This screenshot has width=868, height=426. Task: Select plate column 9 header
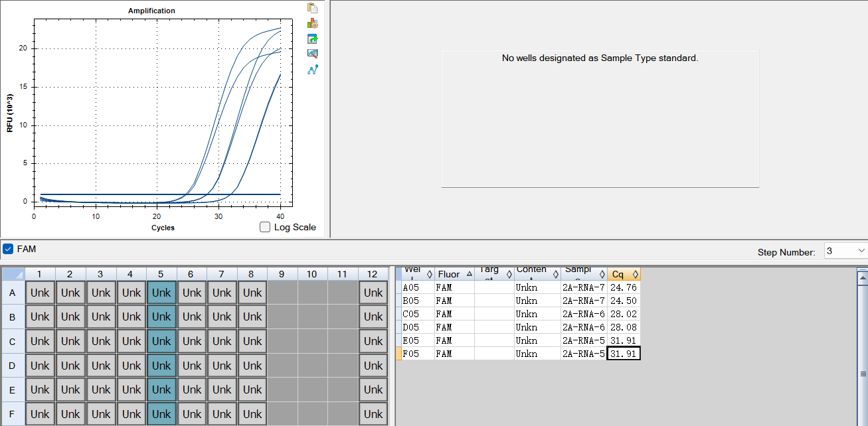tap(282, 274)
